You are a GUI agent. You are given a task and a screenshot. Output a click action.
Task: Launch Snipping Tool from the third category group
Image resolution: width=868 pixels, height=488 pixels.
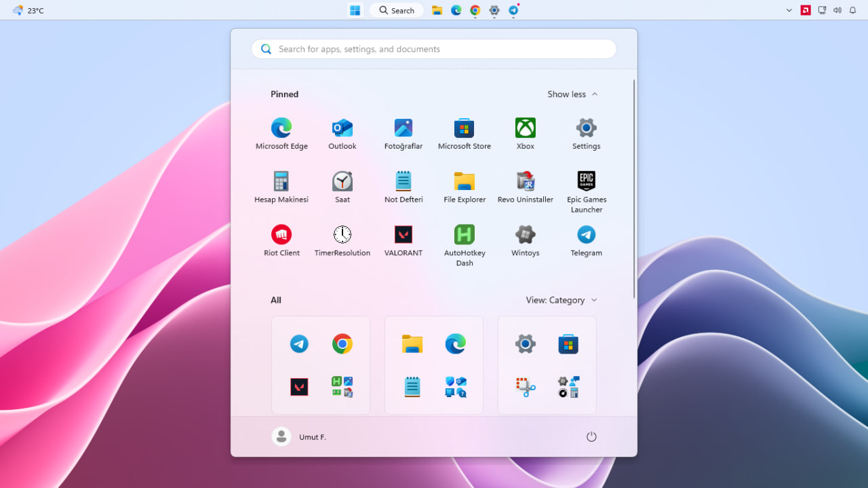point(526,387)
